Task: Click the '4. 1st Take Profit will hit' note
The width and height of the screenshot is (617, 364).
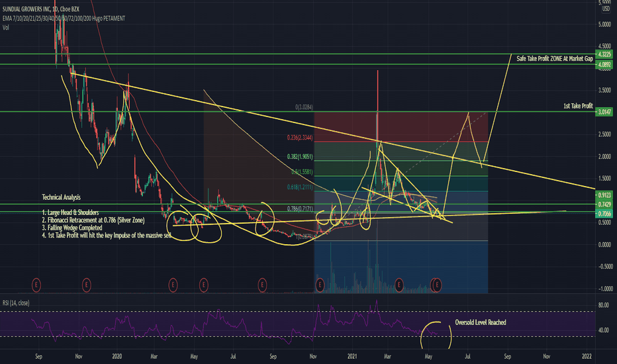Action: click(x=107, y=236)
